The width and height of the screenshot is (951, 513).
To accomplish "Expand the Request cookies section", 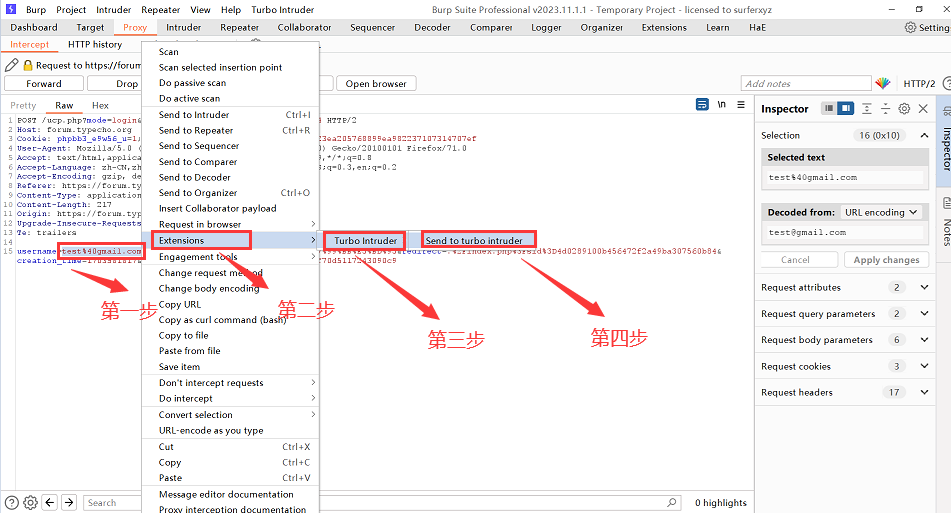I will click(x=924, y=366).
